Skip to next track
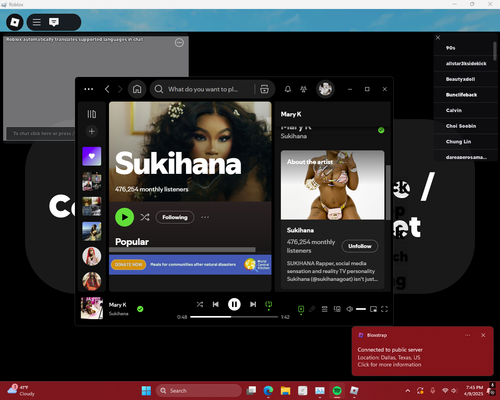The image size is (500, 400). click(x=253, y=304)
